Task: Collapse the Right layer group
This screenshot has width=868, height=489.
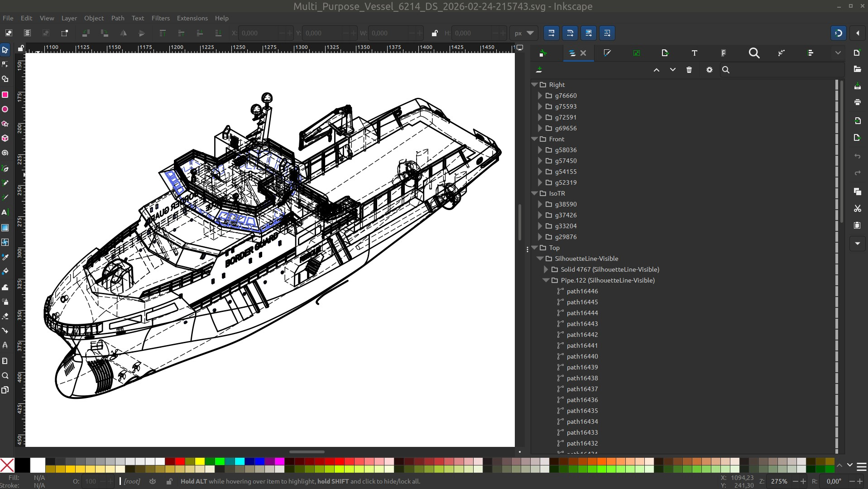Action: [534, 85]
